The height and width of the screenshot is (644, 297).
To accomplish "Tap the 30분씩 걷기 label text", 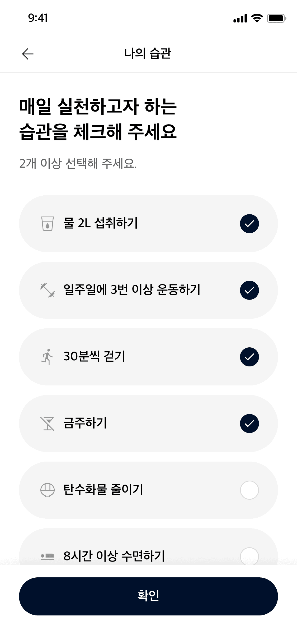I will coord(94,356).
